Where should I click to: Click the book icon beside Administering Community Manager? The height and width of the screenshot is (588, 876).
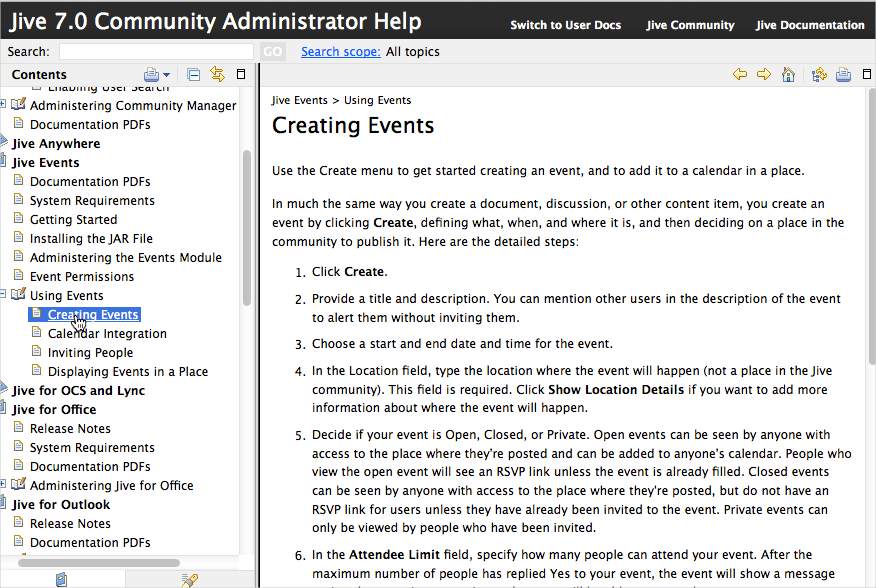(x=18, y=104)
